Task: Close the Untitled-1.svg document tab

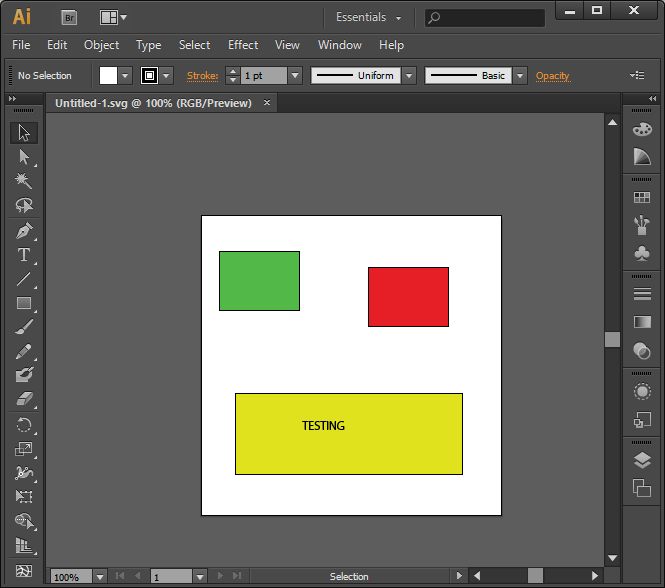Action: pos(267,102)
